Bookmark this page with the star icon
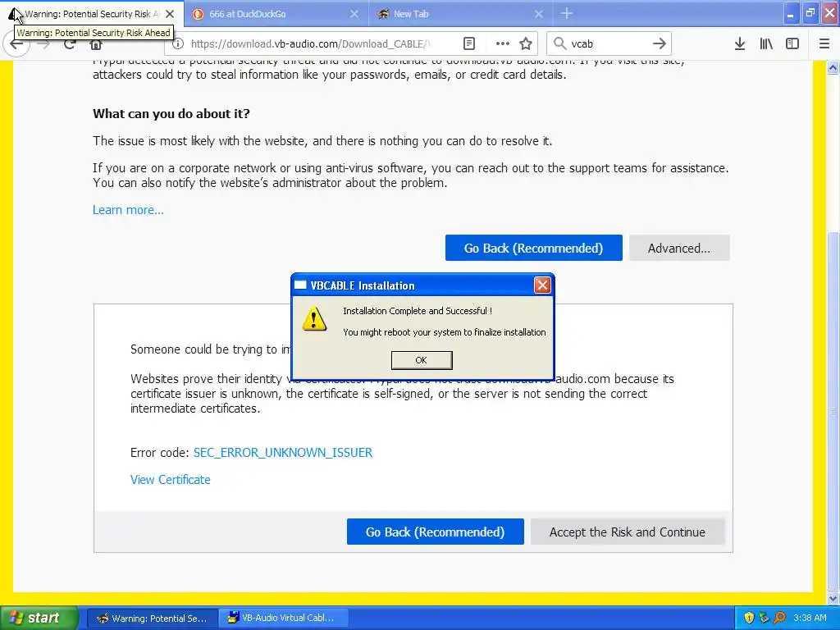 pos(526,44)
